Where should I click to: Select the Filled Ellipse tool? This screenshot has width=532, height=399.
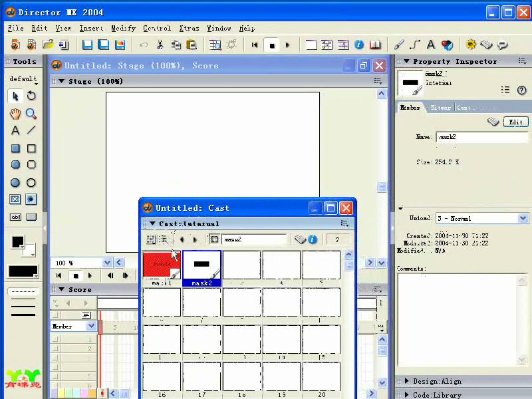tap(15, 183)
